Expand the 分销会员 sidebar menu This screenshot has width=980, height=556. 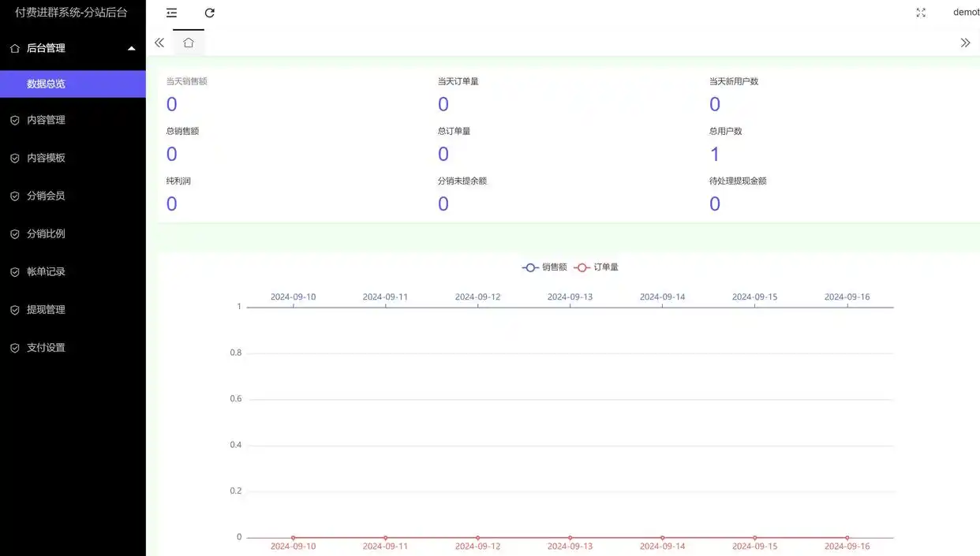46,196
